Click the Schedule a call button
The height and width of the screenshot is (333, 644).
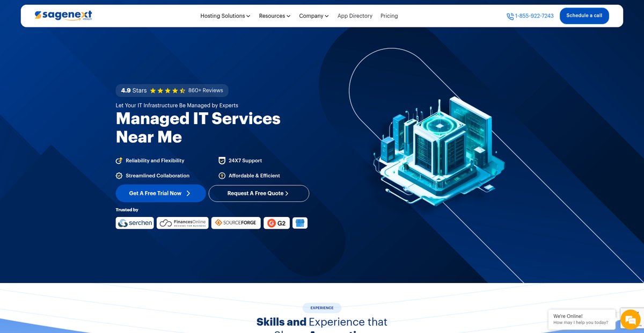coord(584,16)
